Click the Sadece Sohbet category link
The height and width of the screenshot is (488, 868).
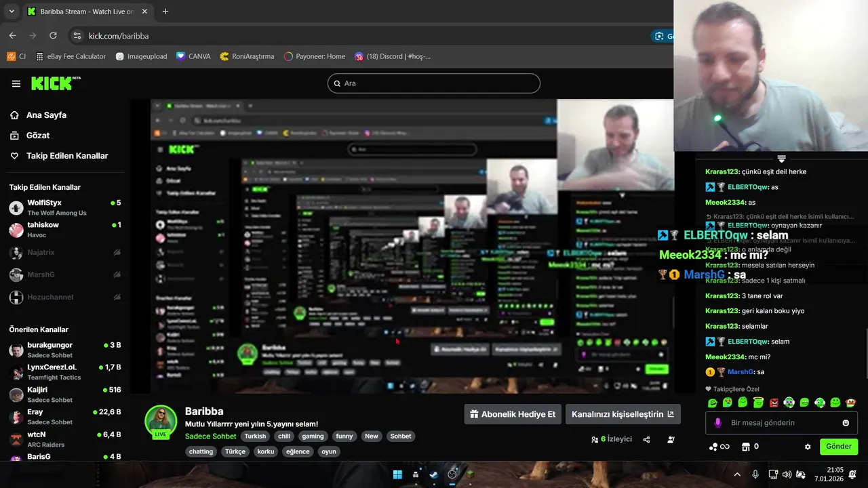211,436
